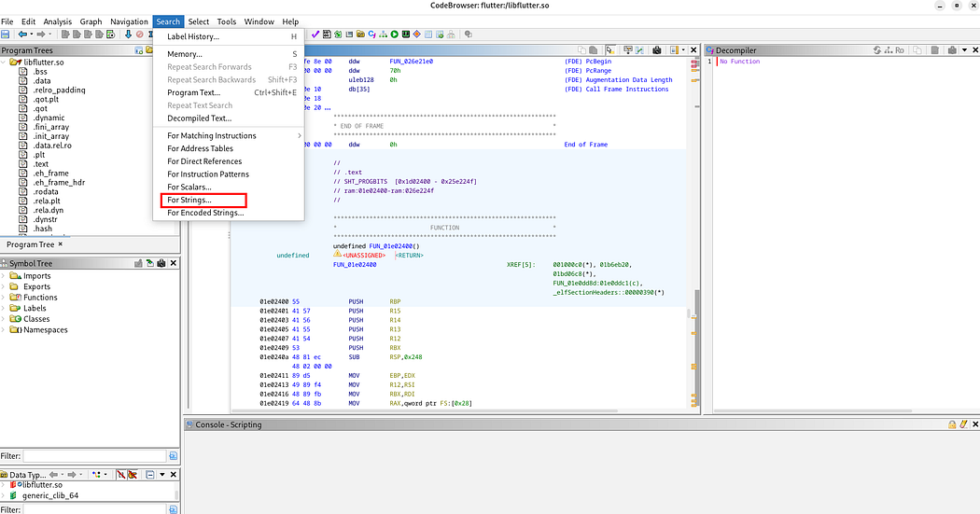Expand the Exports folder in Symbol Tree
980x514 pixels.
click(4, 286)
